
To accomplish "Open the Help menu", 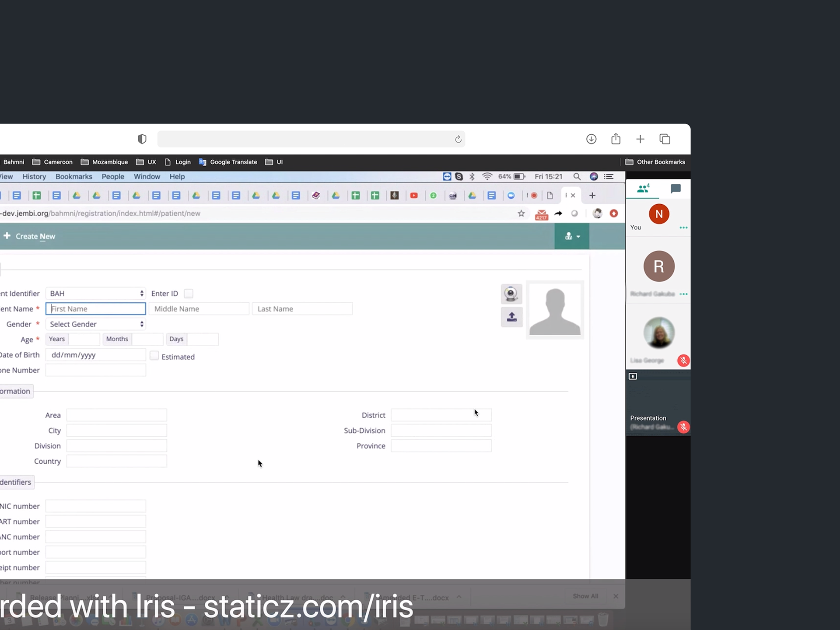I will (177, 177).
